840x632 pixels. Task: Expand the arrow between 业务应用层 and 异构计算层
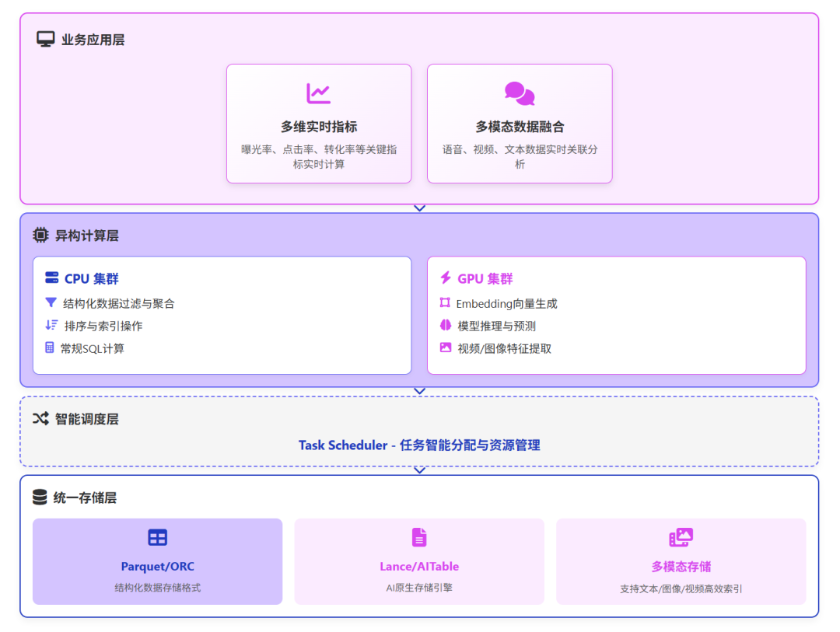pyautogui.click(x=420, y=208)
